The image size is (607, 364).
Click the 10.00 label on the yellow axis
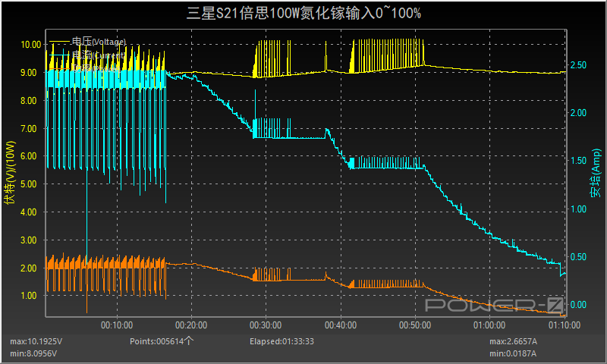tap(31, 45)
